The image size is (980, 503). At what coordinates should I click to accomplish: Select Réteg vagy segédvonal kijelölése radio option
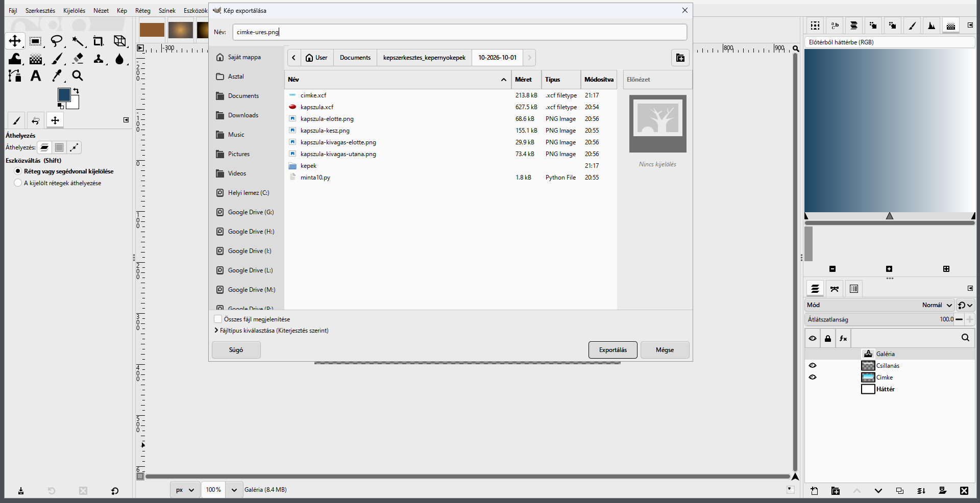tap(18, 171)
